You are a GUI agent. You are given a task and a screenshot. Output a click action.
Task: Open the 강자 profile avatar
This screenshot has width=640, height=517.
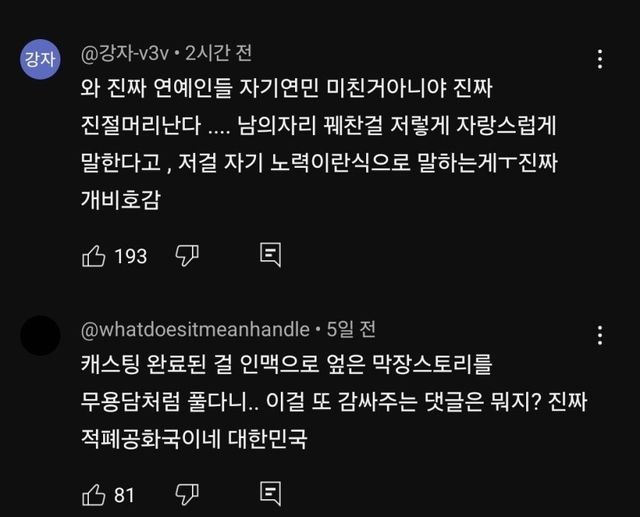click(40, 62)
